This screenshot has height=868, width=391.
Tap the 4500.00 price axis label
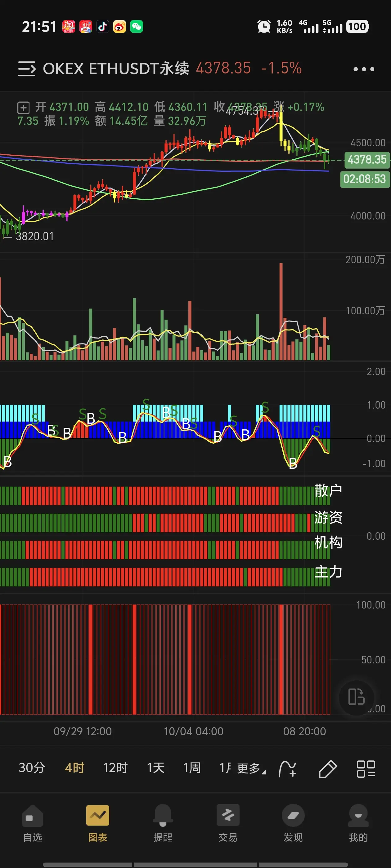[368, 143]
